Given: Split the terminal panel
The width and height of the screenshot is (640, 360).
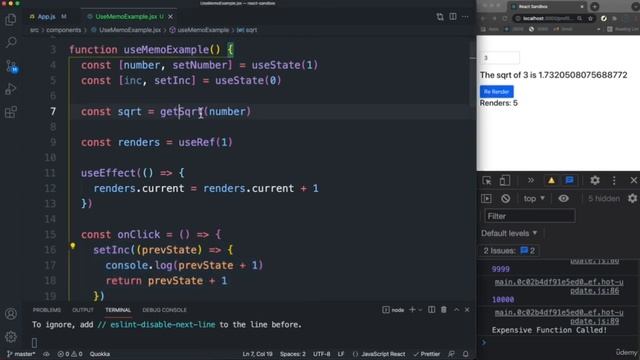Looking at the screenshot, I should [431, 310].
